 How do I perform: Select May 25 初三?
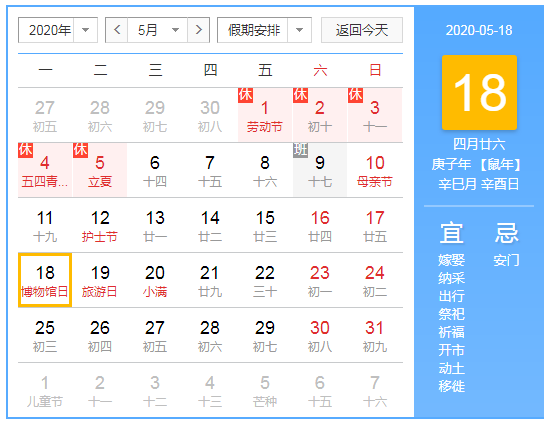pos(45,335)
